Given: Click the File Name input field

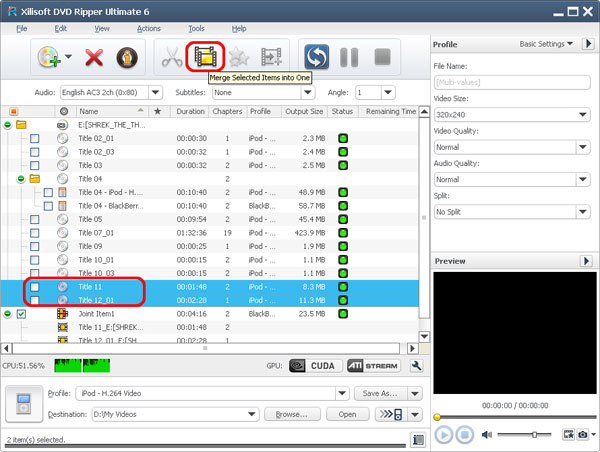Looking at the screenshot, I should click(x=512, y=82).
